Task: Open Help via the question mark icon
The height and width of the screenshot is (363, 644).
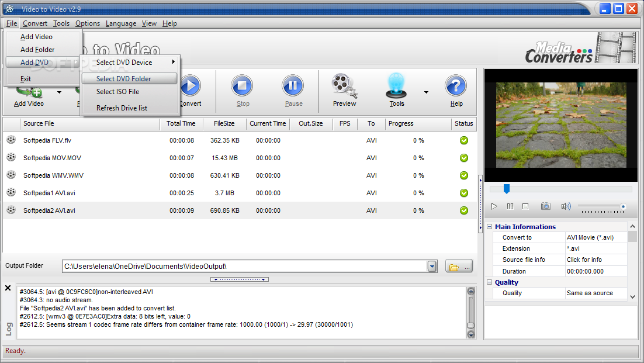Action: point(456,87)
